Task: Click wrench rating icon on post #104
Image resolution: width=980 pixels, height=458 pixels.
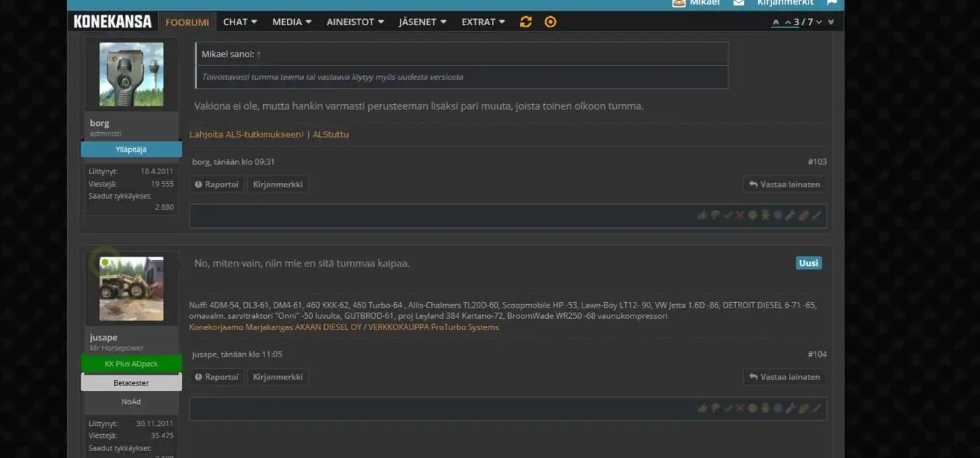Action: 790,408
